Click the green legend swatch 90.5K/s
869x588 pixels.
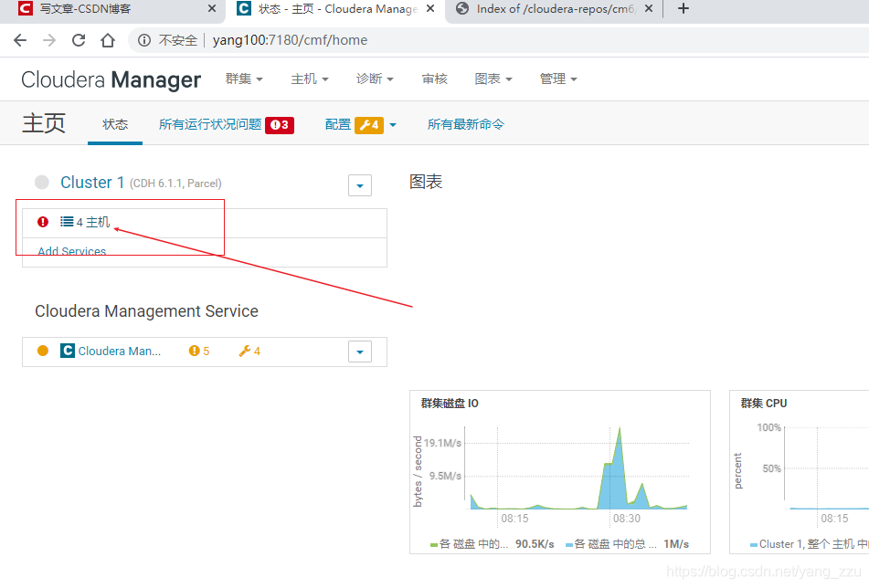[x=434, y=545]
